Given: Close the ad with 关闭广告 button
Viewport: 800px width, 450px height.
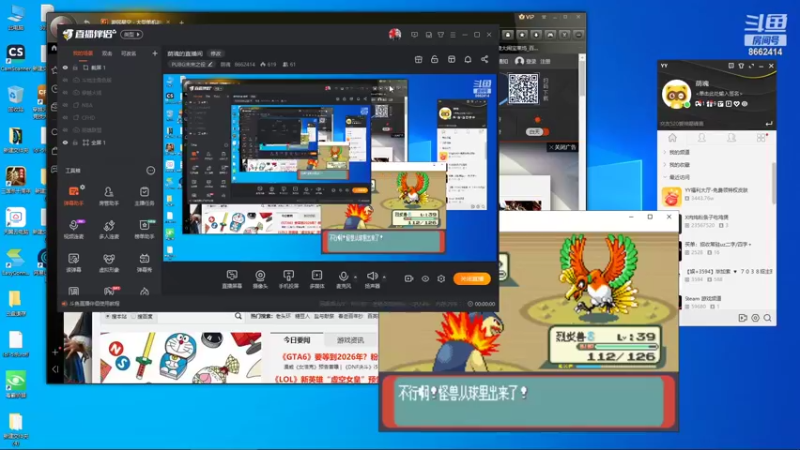Looking at the screenshot, I should tap(562, 147).
